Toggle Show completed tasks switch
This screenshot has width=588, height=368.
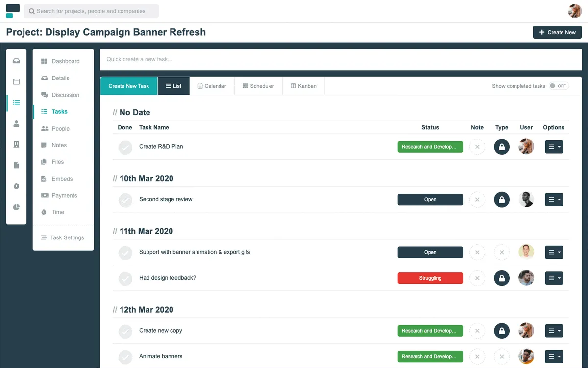[x=559, y=86]
